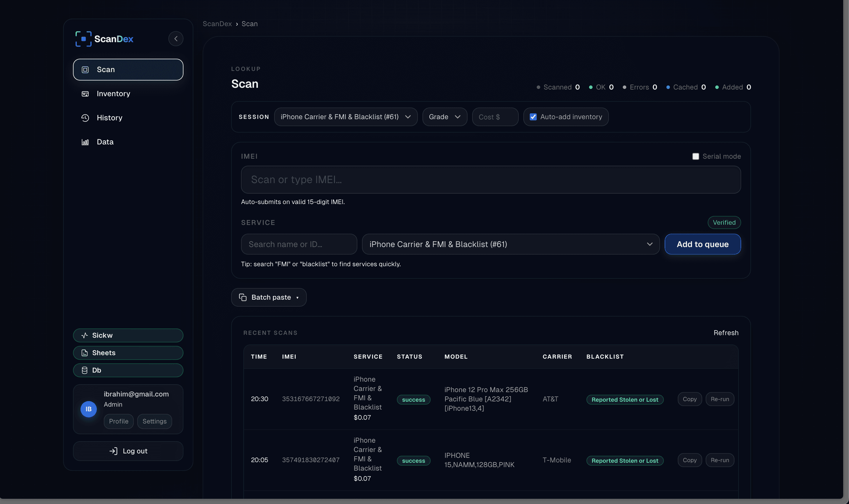Open the Data chart icon
Viewport: 849px width, 504px height.
click(x=85, y=142)
